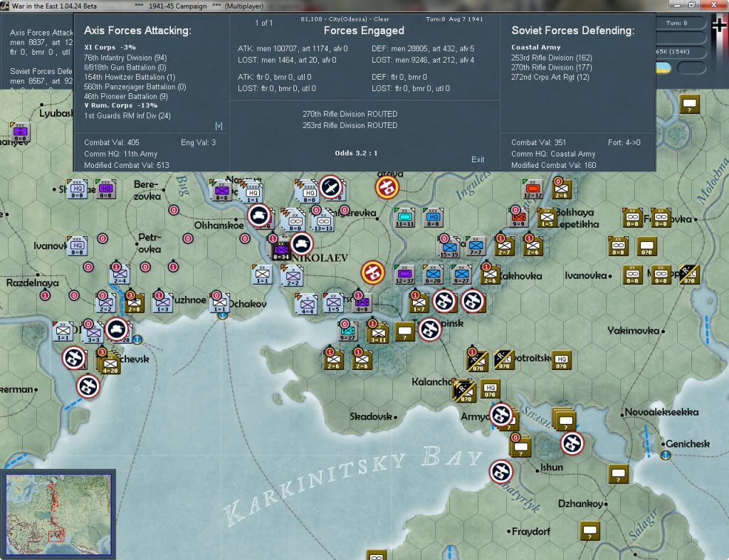Click the Turn: 8 indicator

tap(676, 23)
